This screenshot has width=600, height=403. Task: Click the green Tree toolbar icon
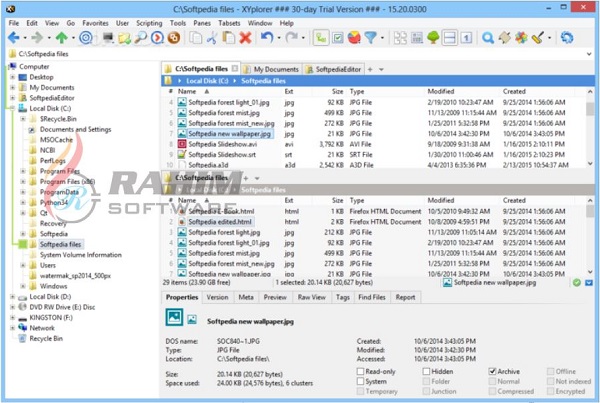tap(433, 38)
